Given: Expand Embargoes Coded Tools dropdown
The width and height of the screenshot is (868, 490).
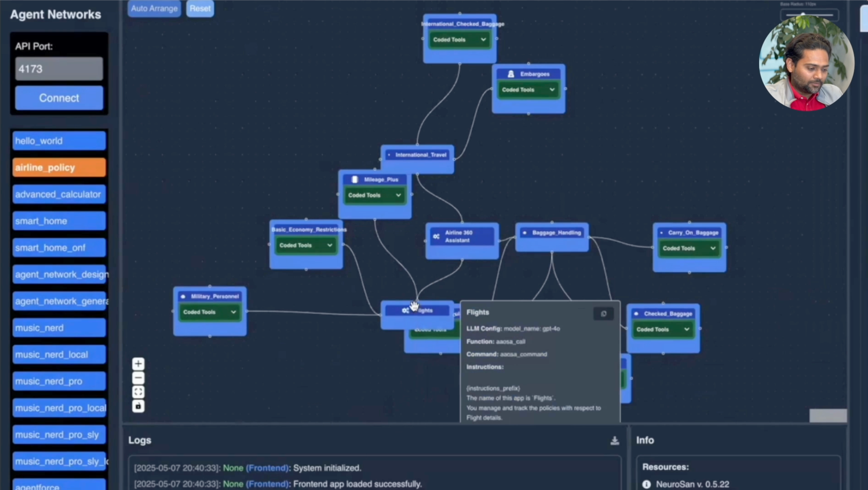Looking at the screenshot, I should coord(528,90).
